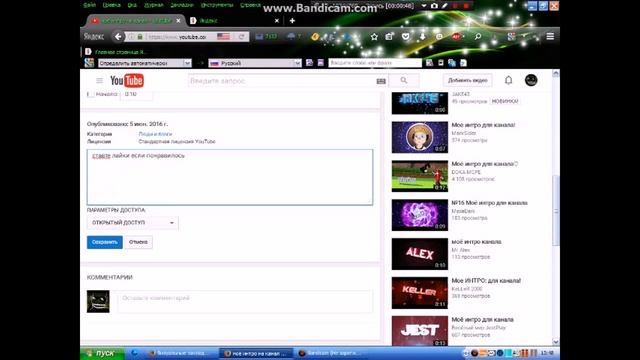The width and height of the screenshot is (640, 360).
Task: Click the browser back arrow
Action: click(x=118, y=36)
